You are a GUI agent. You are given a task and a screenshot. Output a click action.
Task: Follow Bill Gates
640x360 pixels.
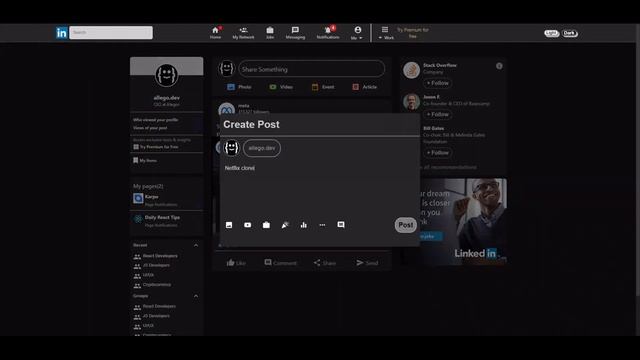point(438,153)
